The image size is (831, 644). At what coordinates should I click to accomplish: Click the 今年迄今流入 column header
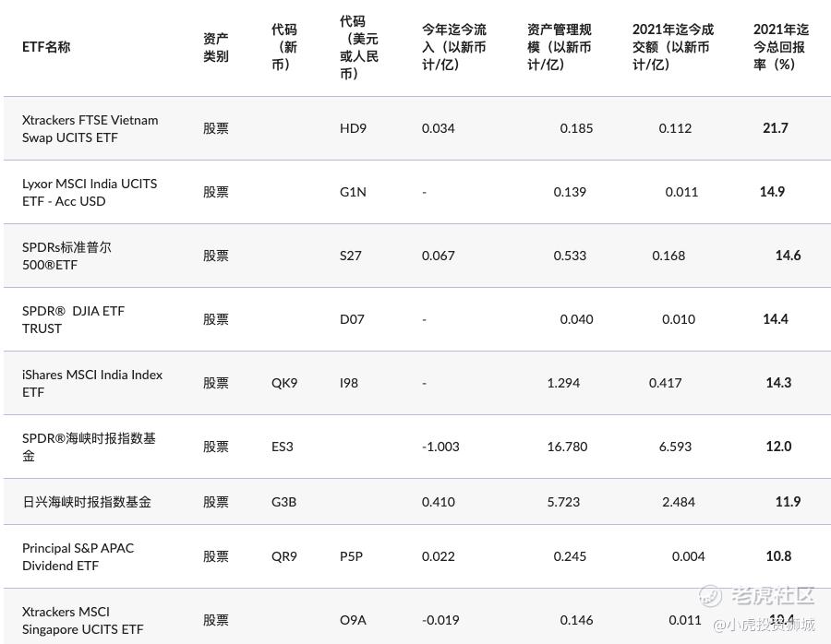pyautogui.click(x=453, y=47)
